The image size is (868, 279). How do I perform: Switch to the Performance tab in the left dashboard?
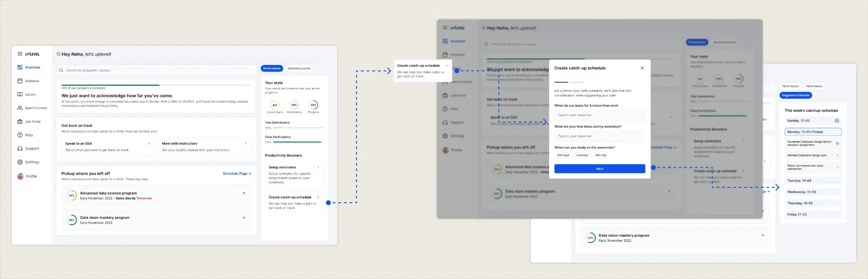pyautogui.click(x=272, y=68)
